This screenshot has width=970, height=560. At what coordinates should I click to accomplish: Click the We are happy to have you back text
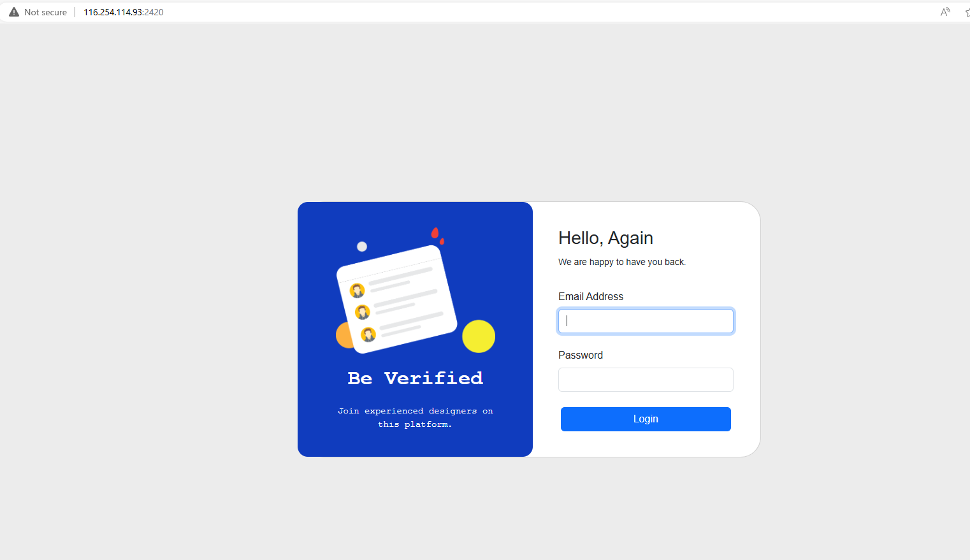622,262
